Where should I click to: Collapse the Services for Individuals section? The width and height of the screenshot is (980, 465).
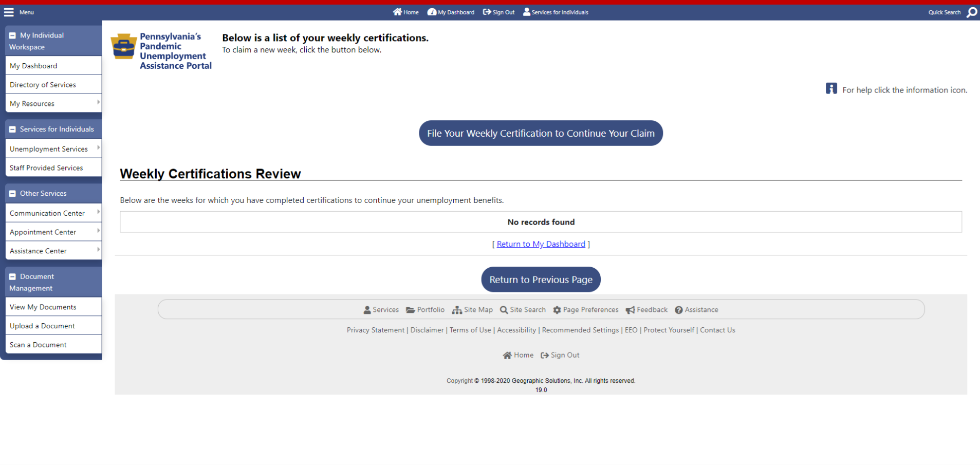[13, 129]
